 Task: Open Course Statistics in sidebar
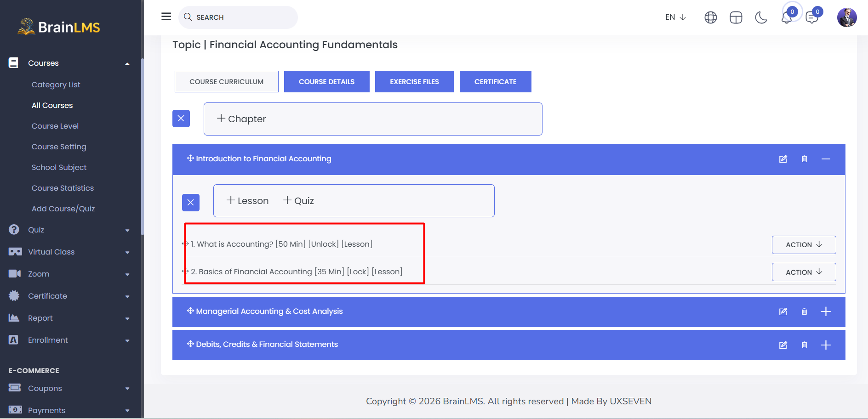(x=63, y=188)
